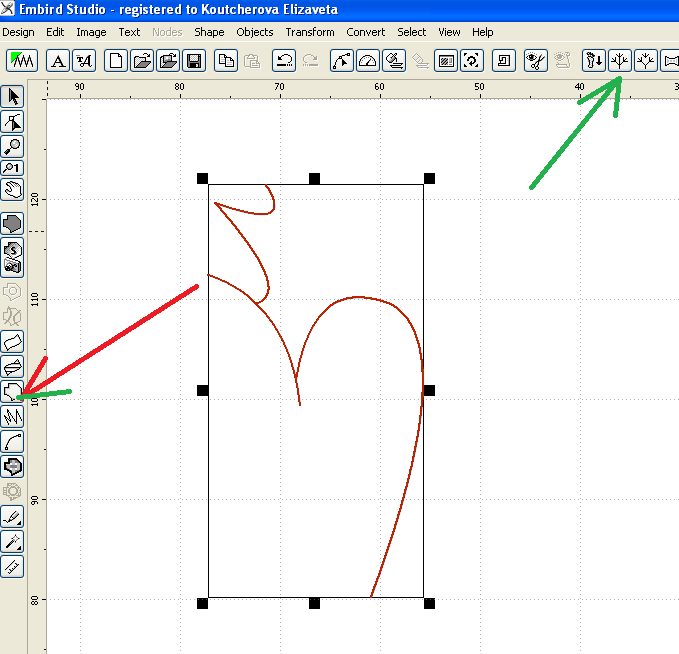679x654 pixels.
Task: Expand the magic wand tool flyout
Action: (x=13, y=541)
